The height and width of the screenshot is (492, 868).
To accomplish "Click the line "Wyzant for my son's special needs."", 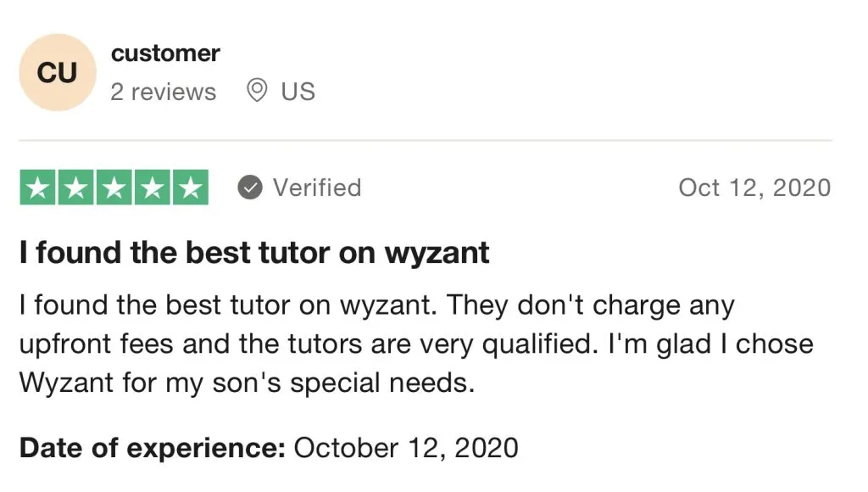I will [x=246, y=383].
